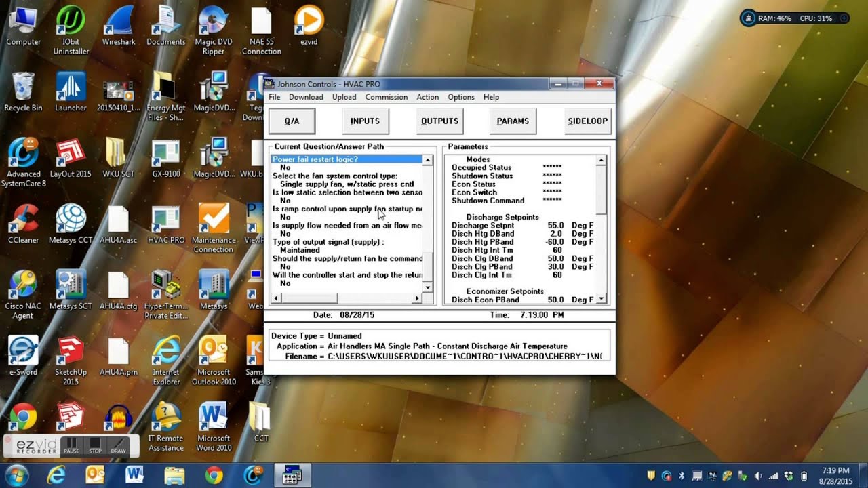Select the Wireshark desktop icon
Screen dimensions: 868x488
119,27
